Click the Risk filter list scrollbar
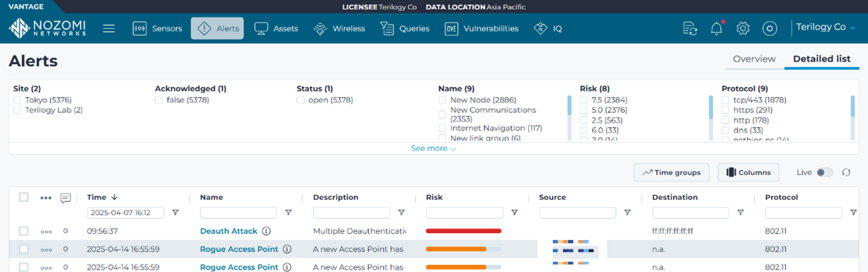 pos(711,107)
